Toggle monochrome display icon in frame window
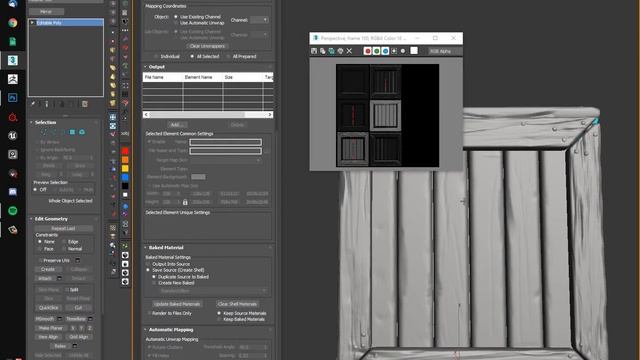 pyautogui.click(x=403, y=51)
